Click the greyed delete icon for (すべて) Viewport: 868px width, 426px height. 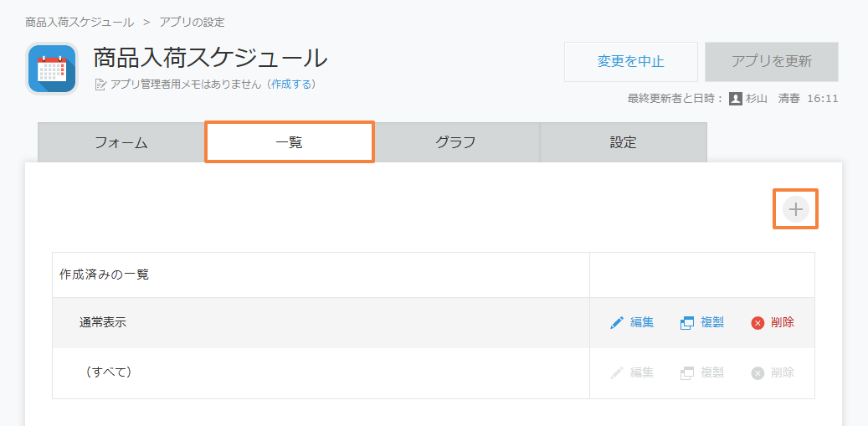[x=758, y=373]
